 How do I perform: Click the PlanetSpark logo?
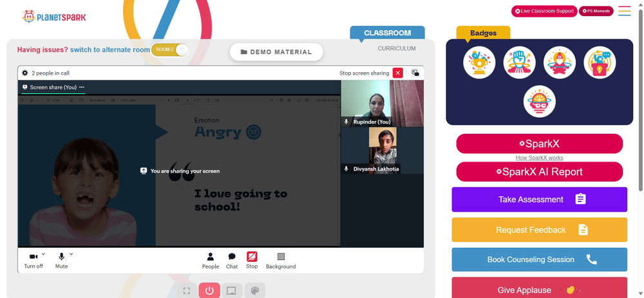54,17
